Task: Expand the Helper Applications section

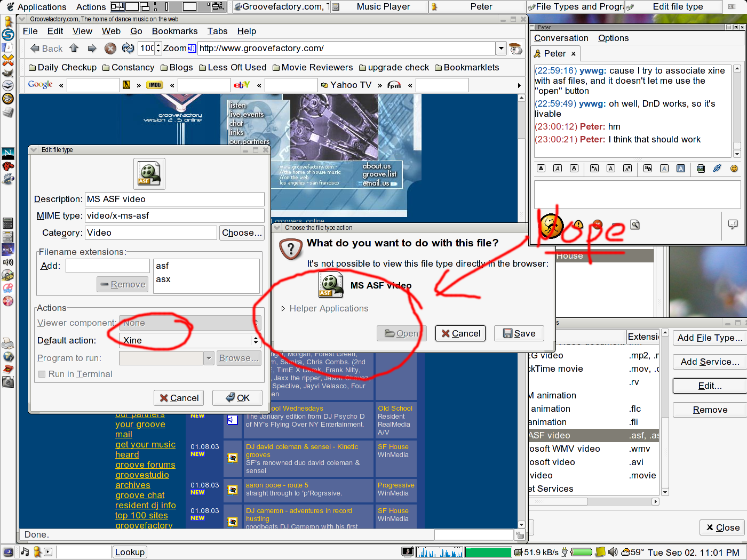Action: click(x=283, y=308)
